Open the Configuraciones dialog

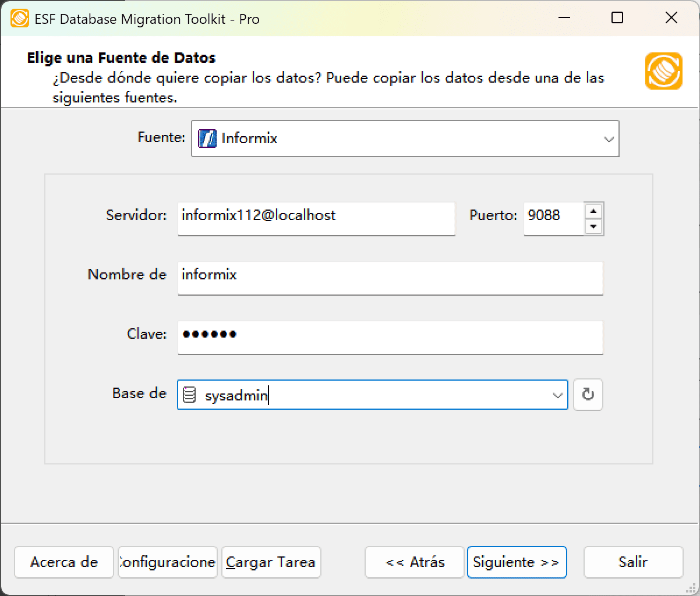pyautogui.click(x=167, y=562)
